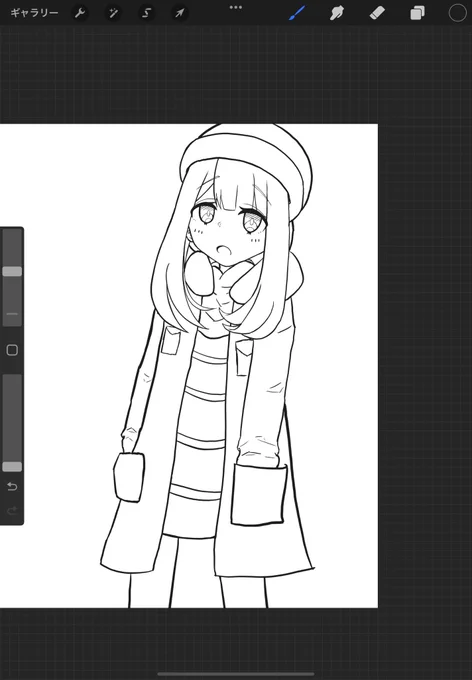Activate the Transform arrow tool
This screenshot has width=472, height=680.
tap(180, 13)
